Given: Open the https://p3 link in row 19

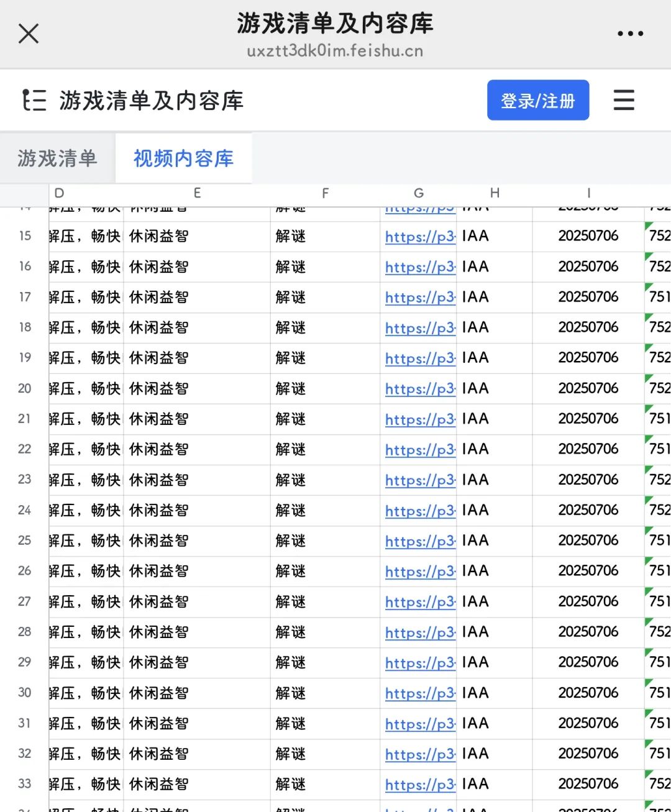Looking at the screenshot, I should (421, 358).
